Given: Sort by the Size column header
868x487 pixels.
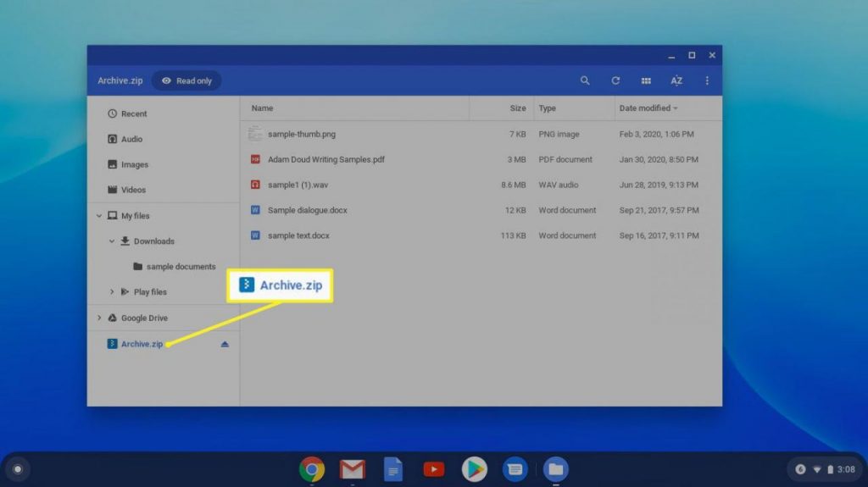Looking at the screenshot, I should (x=518, y=108).
